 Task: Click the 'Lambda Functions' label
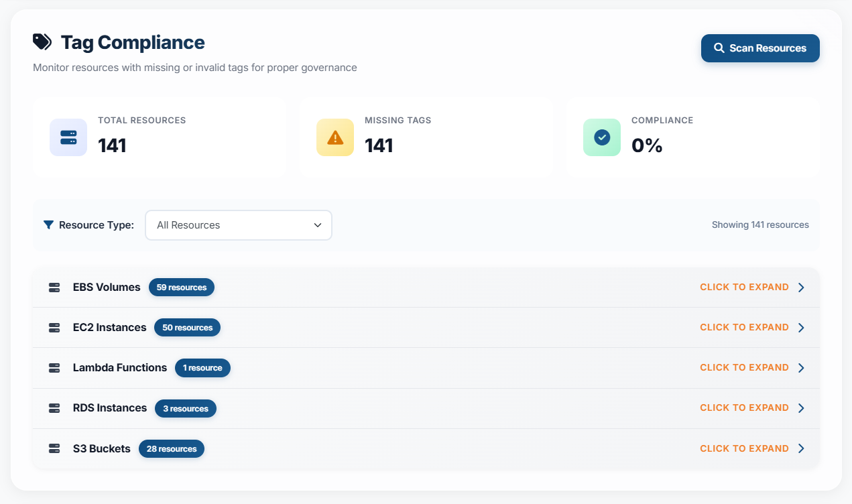click(x=120, y=368)
